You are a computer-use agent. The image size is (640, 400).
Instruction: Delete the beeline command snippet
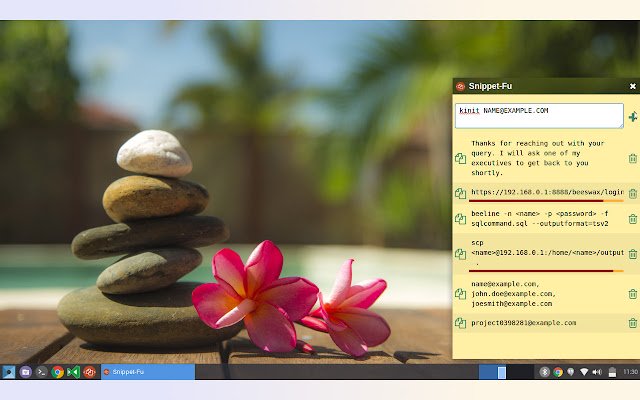pyautogui.click(x=633, y=219)
